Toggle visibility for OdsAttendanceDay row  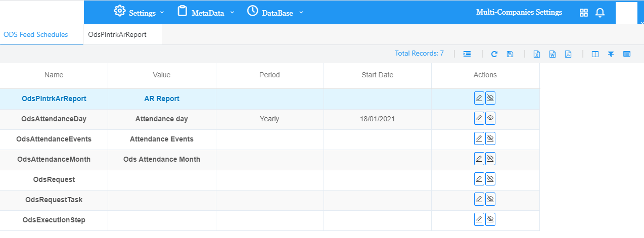pyautogui.click(x=490, y=118)
